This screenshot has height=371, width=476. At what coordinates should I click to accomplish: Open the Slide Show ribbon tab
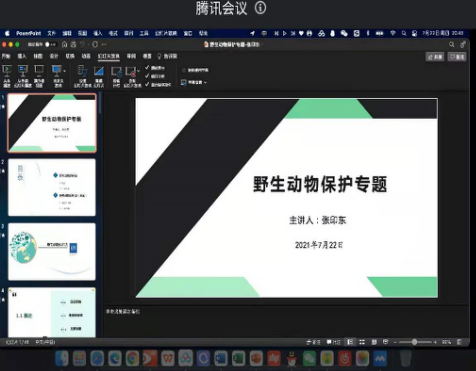point(109,56)
